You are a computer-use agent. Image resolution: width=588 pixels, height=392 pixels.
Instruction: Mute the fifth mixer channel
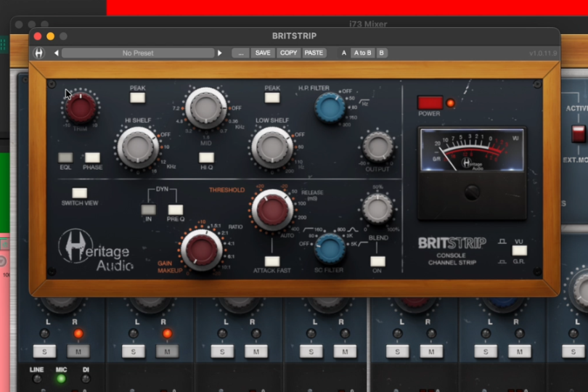(431, 351)
